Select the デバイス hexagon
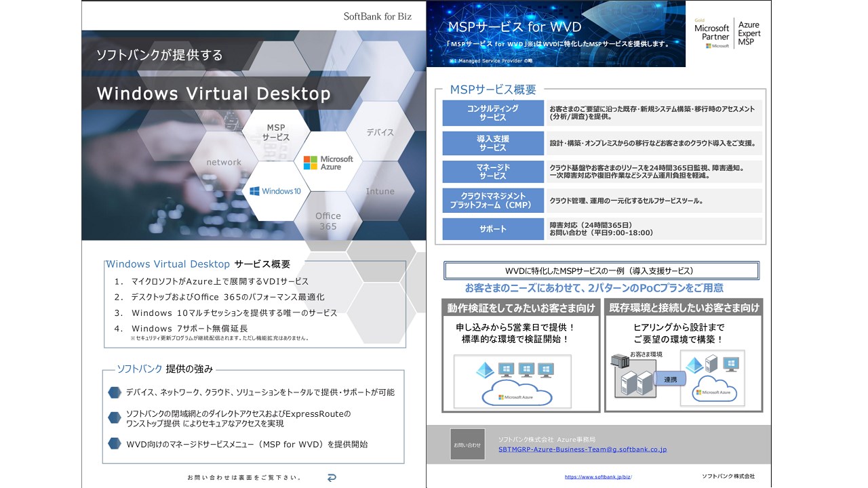The height and width of the screenshot is (488, 868). (380, 132)
